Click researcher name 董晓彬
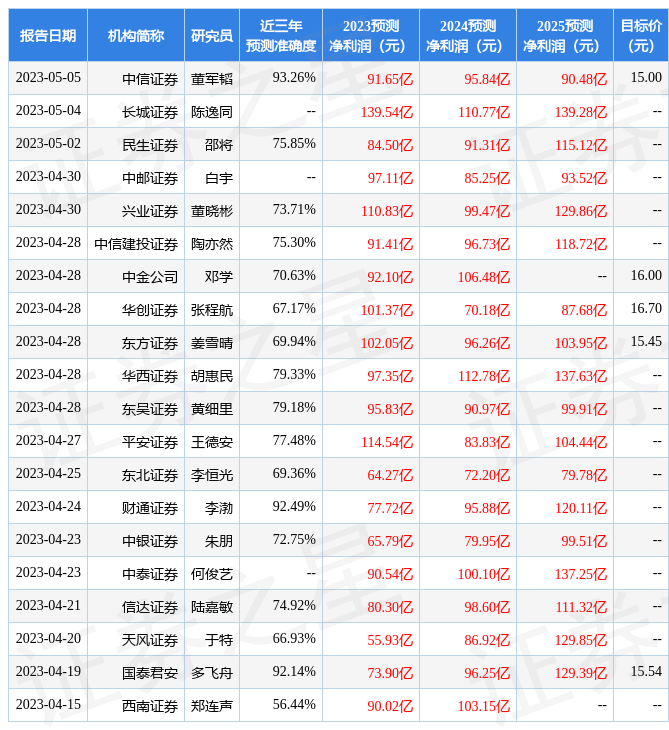Viewport: 669px width, 730px height. point(212,211)
